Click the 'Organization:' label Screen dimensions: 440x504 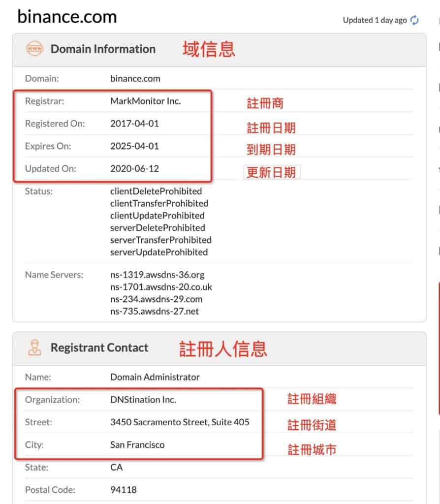click(52, 400)
